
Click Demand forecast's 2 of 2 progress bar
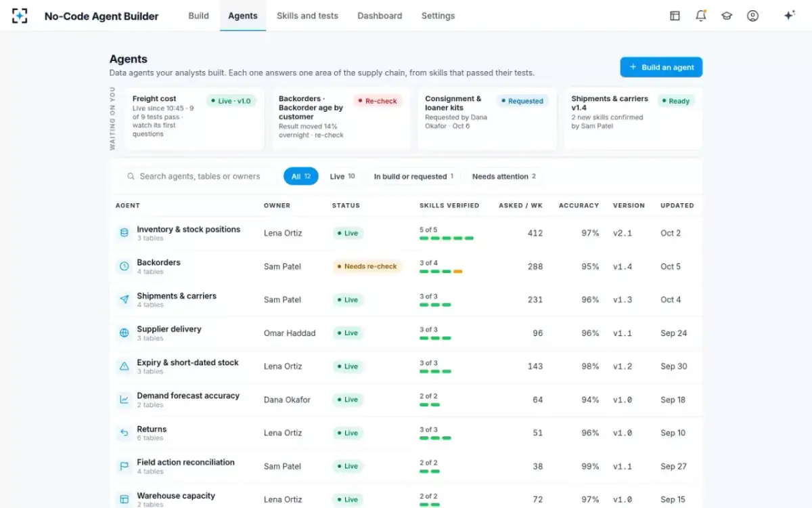click(x=430, y=404)
